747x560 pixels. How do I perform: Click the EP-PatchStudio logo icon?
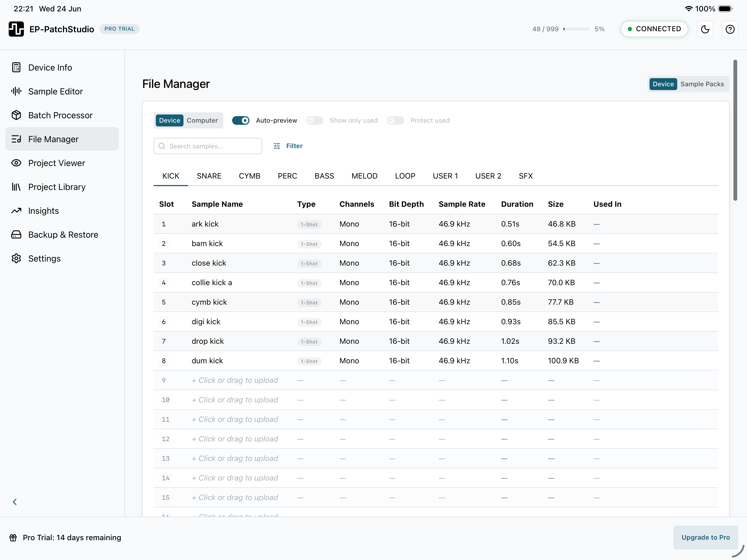click(16, 29)
